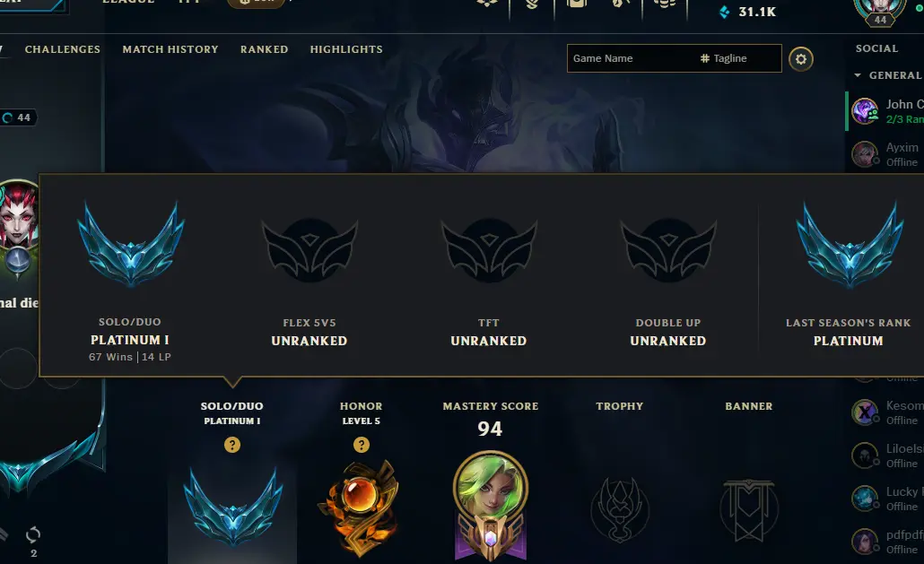The width and height of the screenshot is (924, 564).
Task: Select the empty Trophy slot icon
Action: pyautogui.click(x=620, y=509)
